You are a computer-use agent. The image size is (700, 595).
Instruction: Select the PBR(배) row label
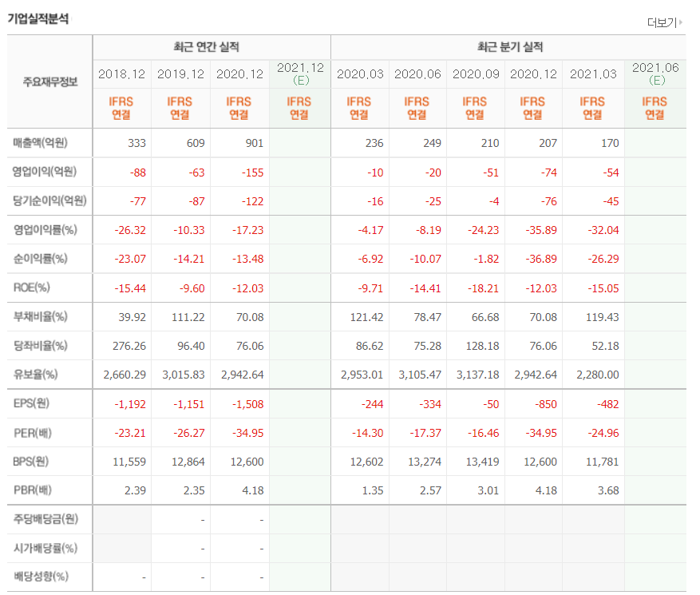click(x=33, y=490)
